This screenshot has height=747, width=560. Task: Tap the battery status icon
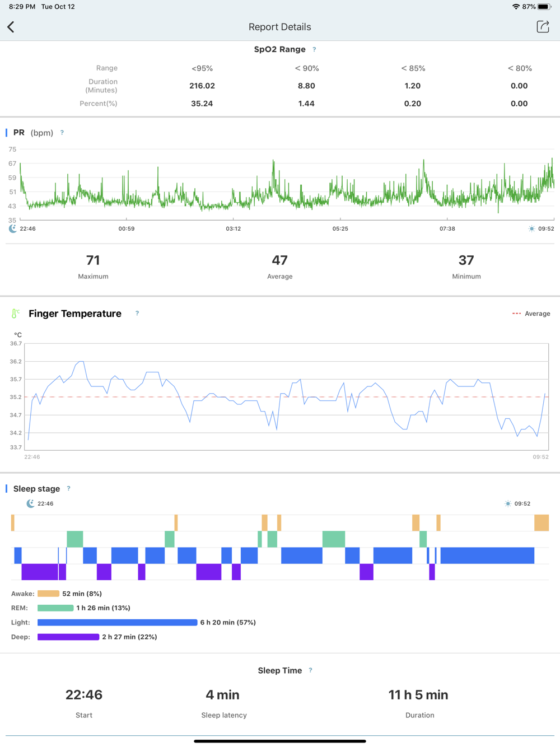545,7
